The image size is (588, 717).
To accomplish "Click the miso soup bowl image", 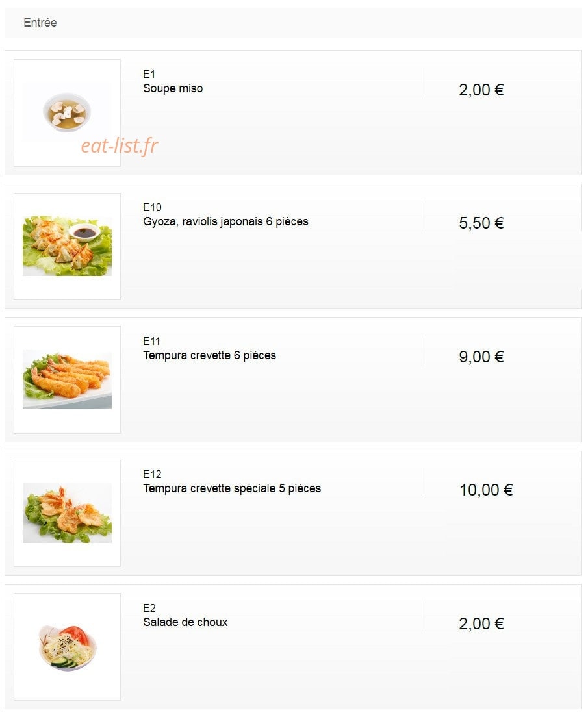I will (x=67, y=112).
